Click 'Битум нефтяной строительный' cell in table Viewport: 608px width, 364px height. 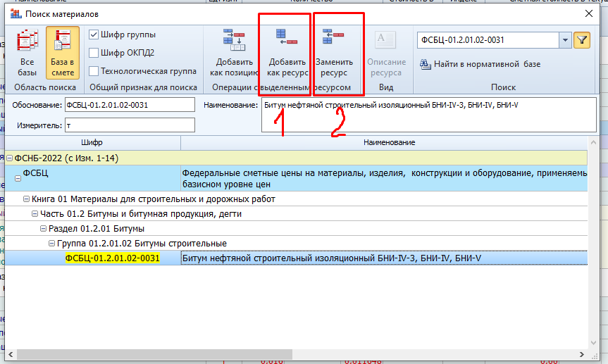(x=384, y=258)
